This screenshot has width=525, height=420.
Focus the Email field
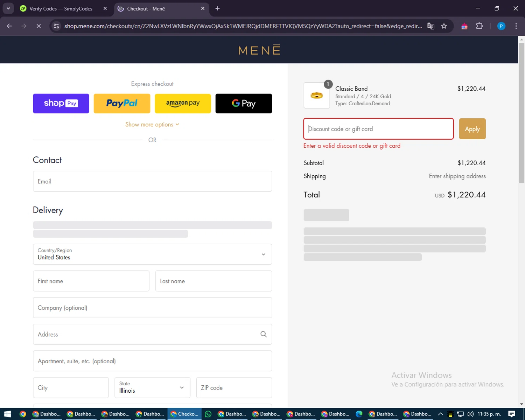point(152,181)
